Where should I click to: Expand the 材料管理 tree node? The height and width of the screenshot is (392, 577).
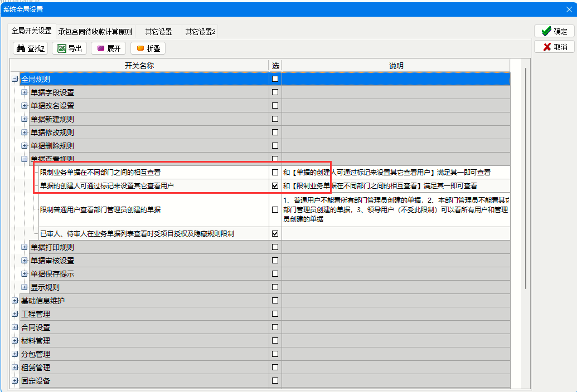tap(14, 341)
